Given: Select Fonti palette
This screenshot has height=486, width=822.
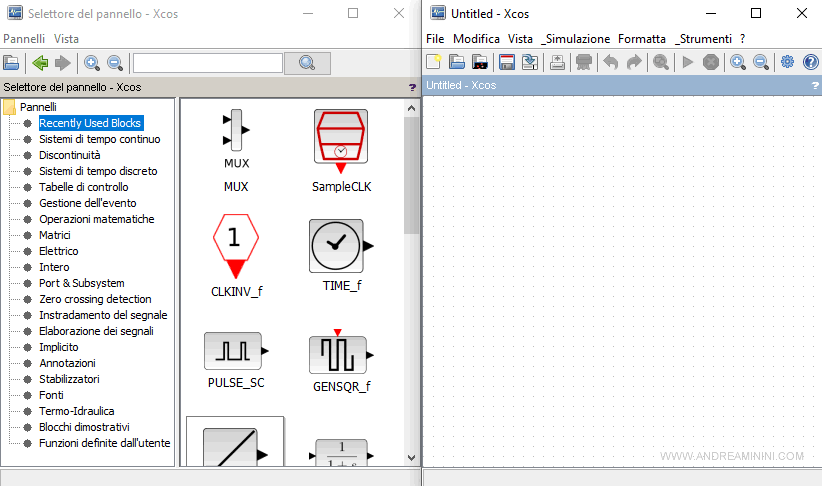Looking at the screenshot, I should pyautogui.click(x=51, y=395).
